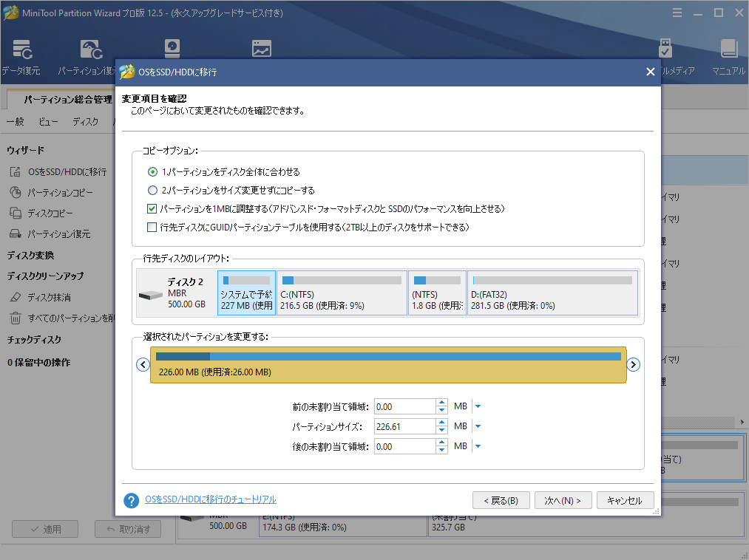Viewport: 749px width, 560px height.
Task: Click ディスク 2 drive icon in layout
Action: (x=151, y=296)
